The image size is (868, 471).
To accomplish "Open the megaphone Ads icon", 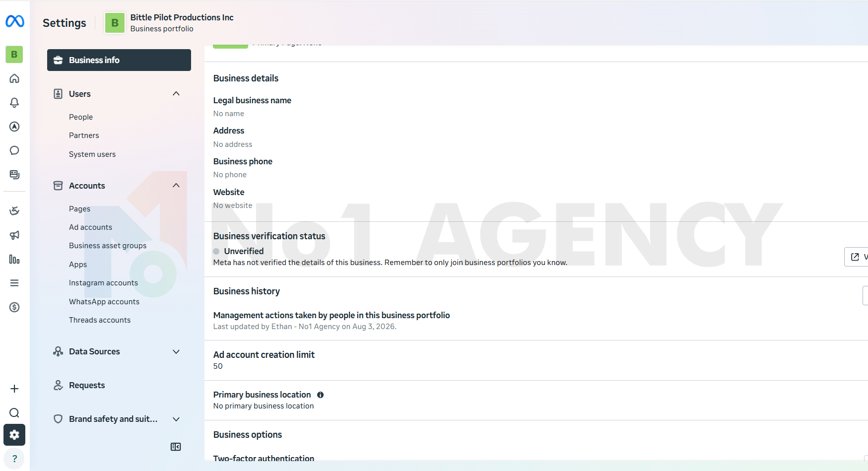I will 14,235.
